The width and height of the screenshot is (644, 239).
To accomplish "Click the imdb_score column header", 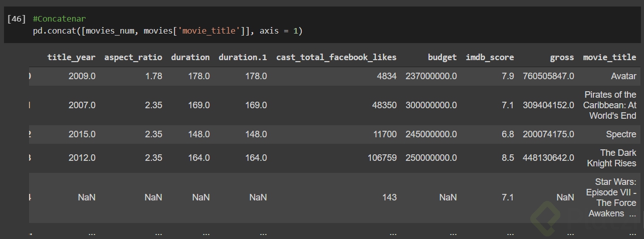I will click(x=490, y=57).
